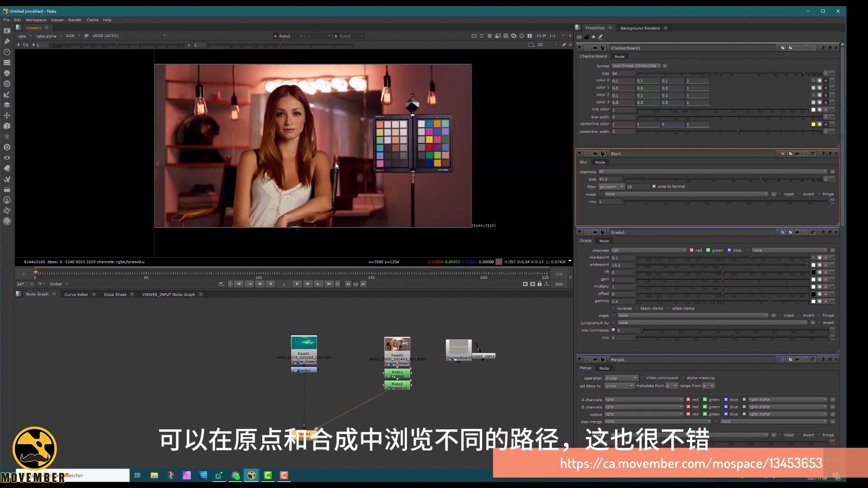Open the Node Graph tab
The height and width of the screenshot is (488, 868).
[37, 294]
